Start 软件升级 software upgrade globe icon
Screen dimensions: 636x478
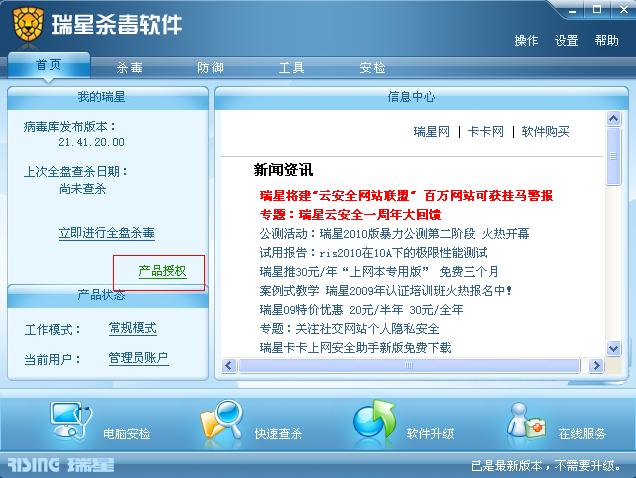click(x=374, y=420)
